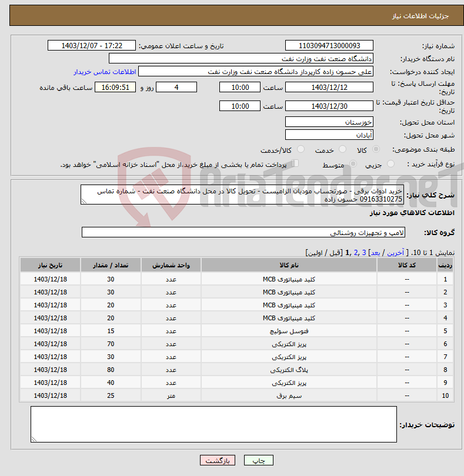This screenshot has width=464, height=476.
Task: Click the شماره نیاز number field
Action: coord(329,45)
